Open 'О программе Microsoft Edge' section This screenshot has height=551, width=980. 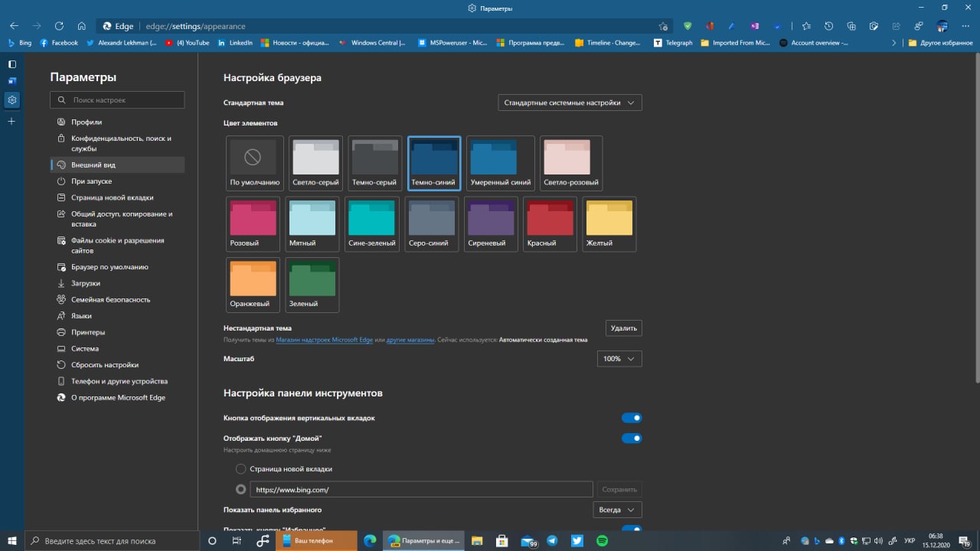pyautogui.click(x=117, y=397)
